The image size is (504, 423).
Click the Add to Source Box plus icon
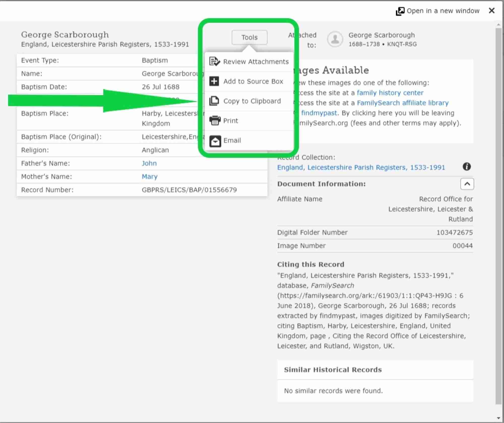[x=214, y=81]
